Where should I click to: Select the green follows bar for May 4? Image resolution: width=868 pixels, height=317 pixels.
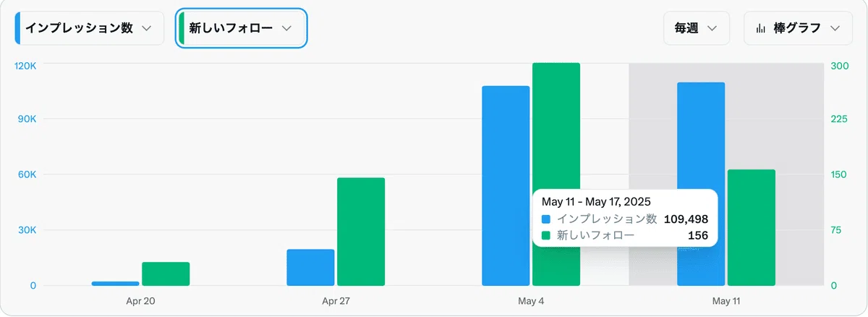pyautogui.click(x=556, y=174)
